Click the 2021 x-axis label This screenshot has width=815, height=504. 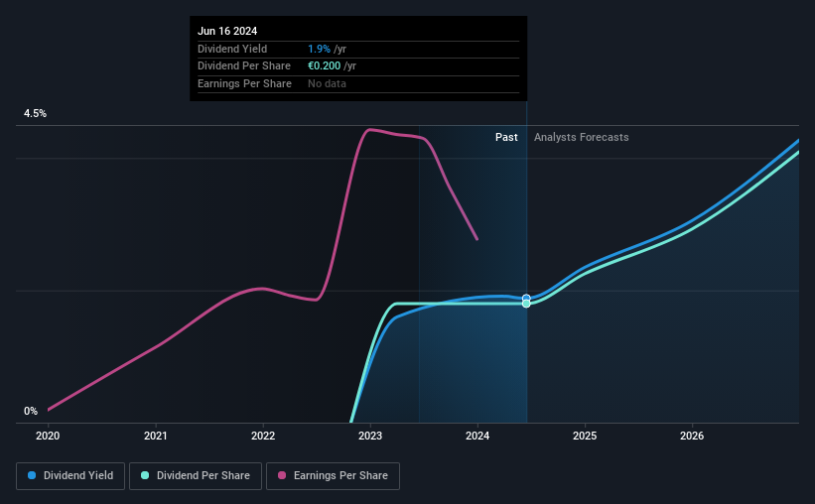[x=156, y=436]
